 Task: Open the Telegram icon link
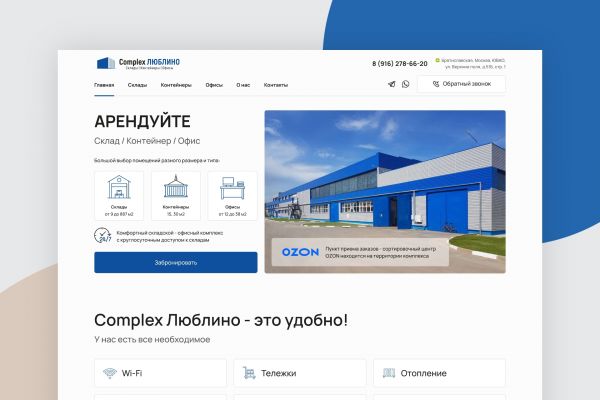391,84
